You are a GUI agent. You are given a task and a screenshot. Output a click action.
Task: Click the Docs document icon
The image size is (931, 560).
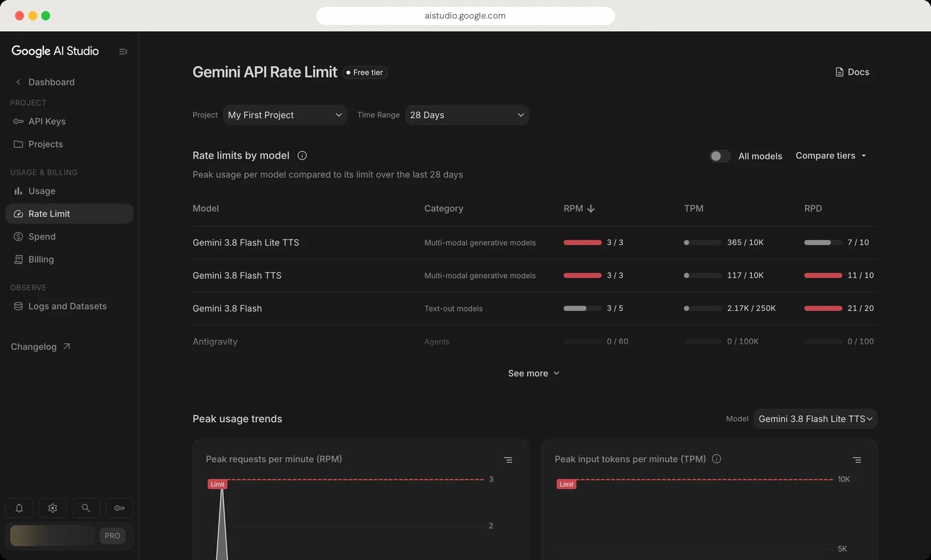point(839,72)
